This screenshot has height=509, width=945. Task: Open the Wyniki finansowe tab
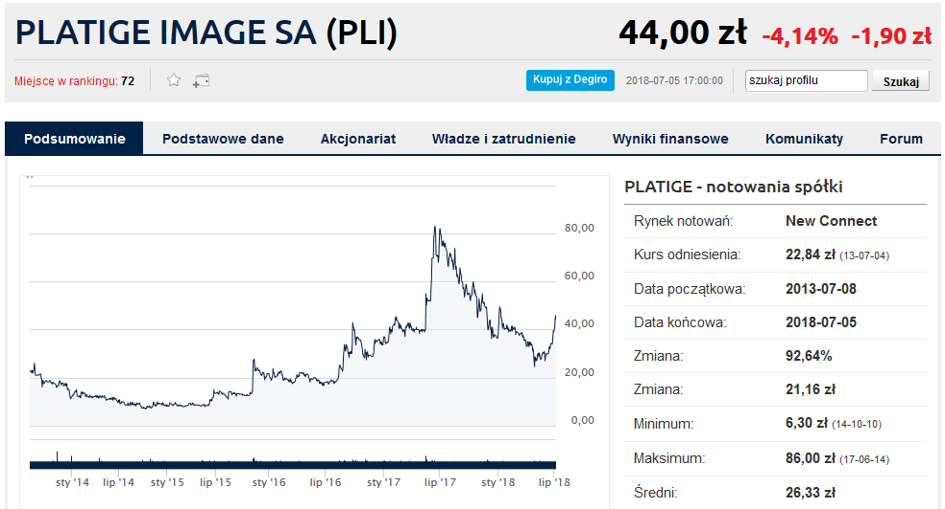(x=670, y=139)
